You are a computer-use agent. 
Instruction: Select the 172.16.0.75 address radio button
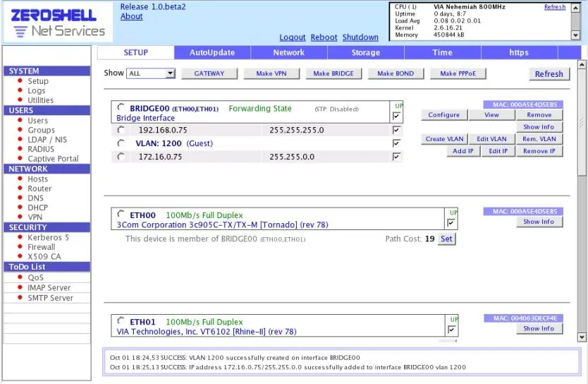121,157
